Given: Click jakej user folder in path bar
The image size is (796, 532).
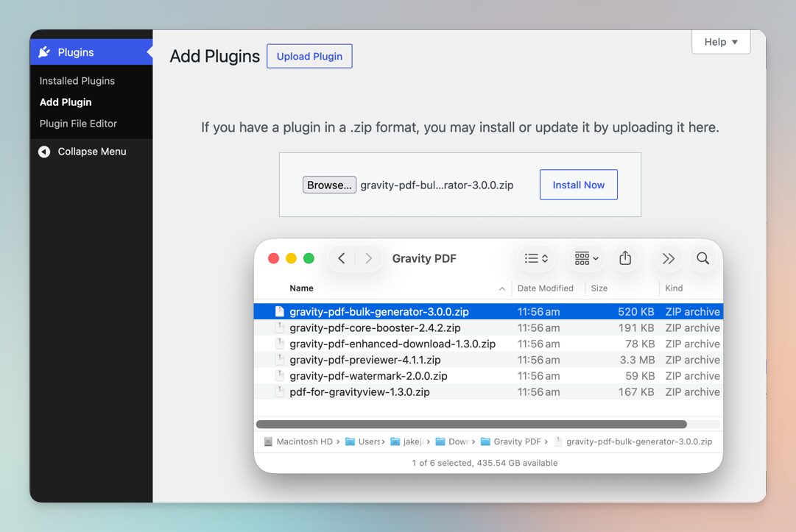Looking at the screenshot, I should coord(407,441).
